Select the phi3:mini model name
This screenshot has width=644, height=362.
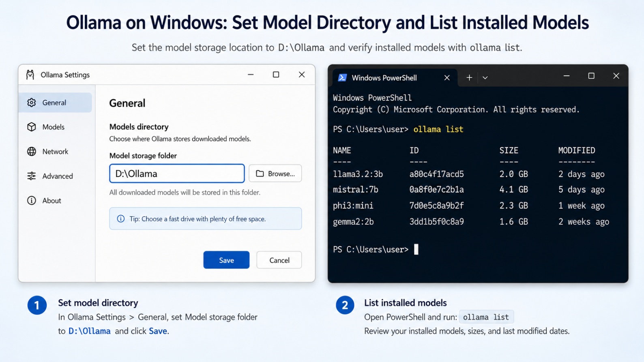(353, 206)
